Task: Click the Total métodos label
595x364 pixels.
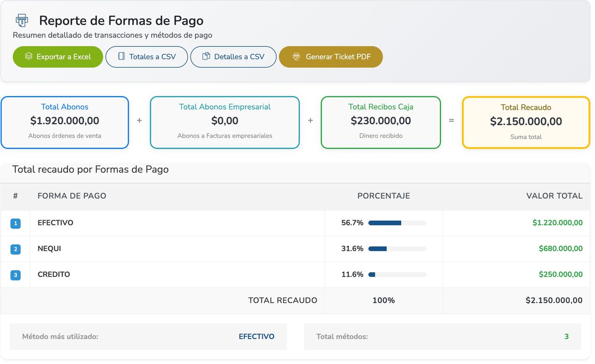Action: tap(342, 337)
